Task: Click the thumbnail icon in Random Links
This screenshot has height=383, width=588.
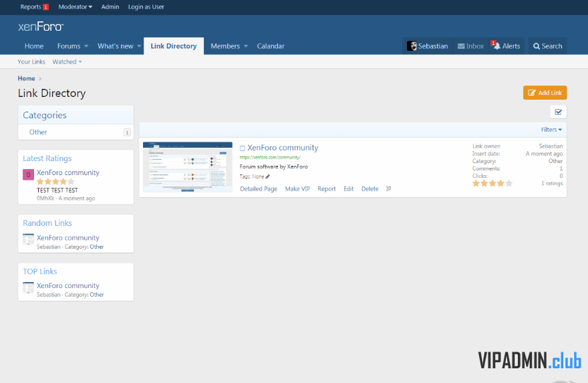Action: point(28,239)
